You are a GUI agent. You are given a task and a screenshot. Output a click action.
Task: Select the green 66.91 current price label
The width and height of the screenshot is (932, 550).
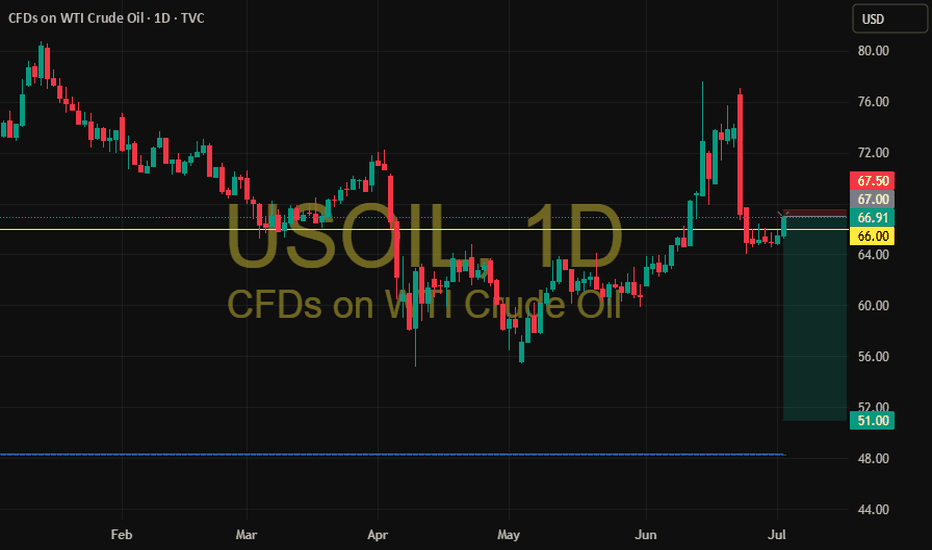[872, 218]
